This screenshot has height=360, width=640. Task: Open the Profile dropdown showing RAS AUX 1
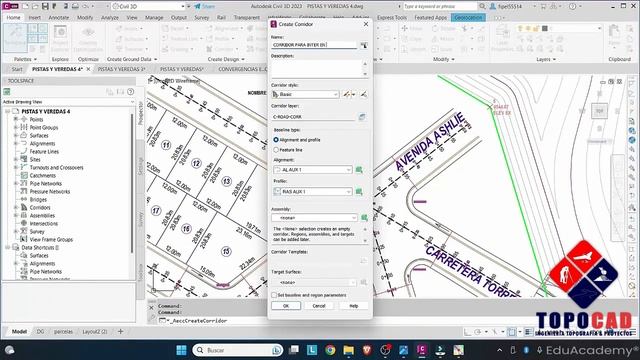[313, 191]
